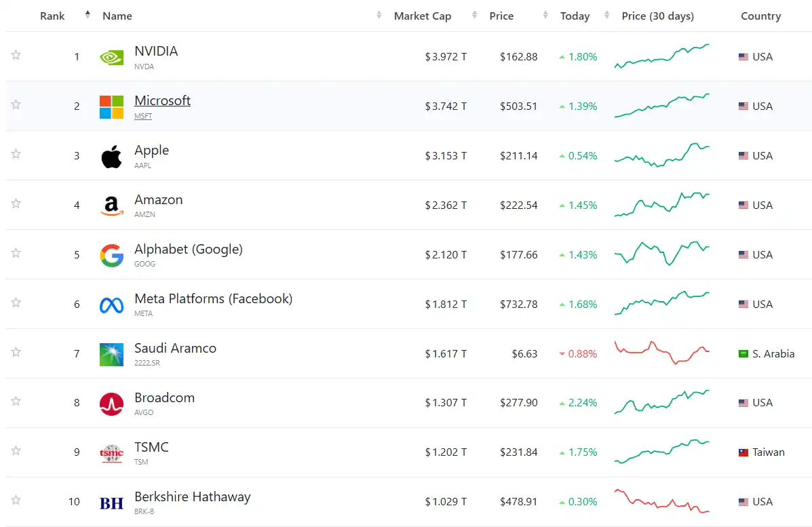This screenshot has height=527, width=812.
Task: Add Alphabet (Google) to favorites star
Action: 16,252
